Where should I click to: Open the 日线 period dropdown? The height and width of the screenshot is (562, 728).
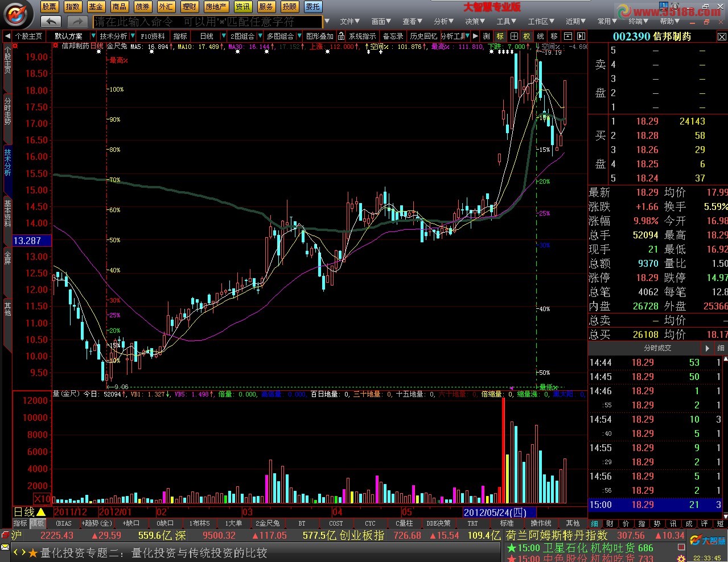223,36
